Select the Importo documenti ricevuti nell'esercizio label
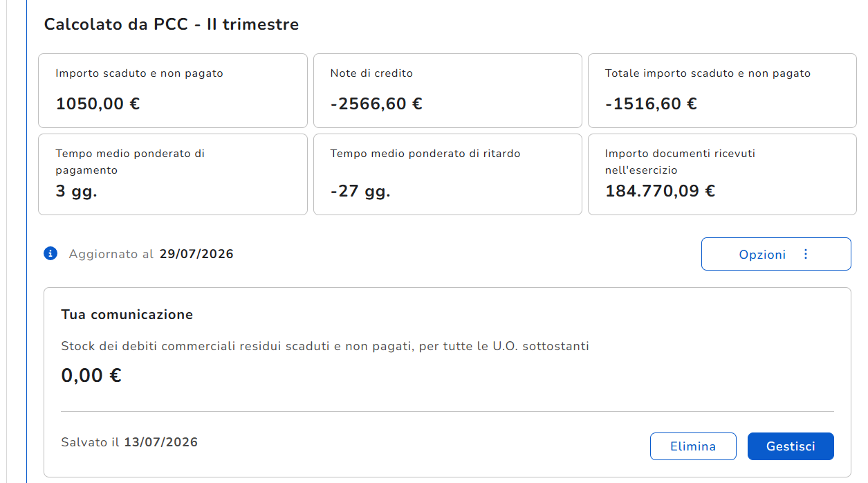 (680, 162)
